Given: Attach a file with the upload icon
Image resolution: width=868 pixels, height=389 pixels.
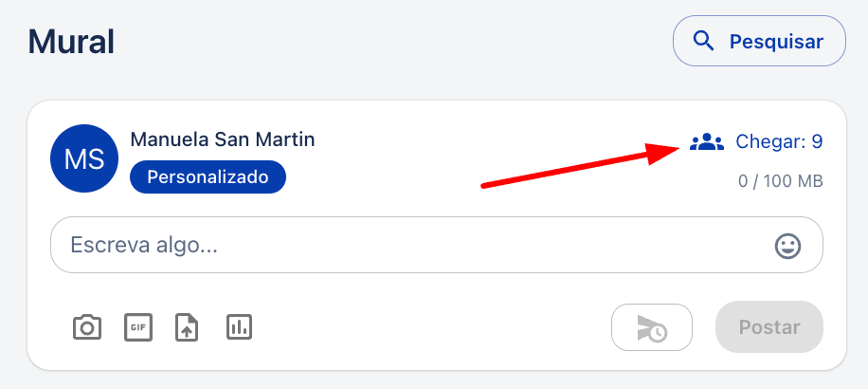Looking at the screenshot, I should pyautogui.click(x=187, y=327).
